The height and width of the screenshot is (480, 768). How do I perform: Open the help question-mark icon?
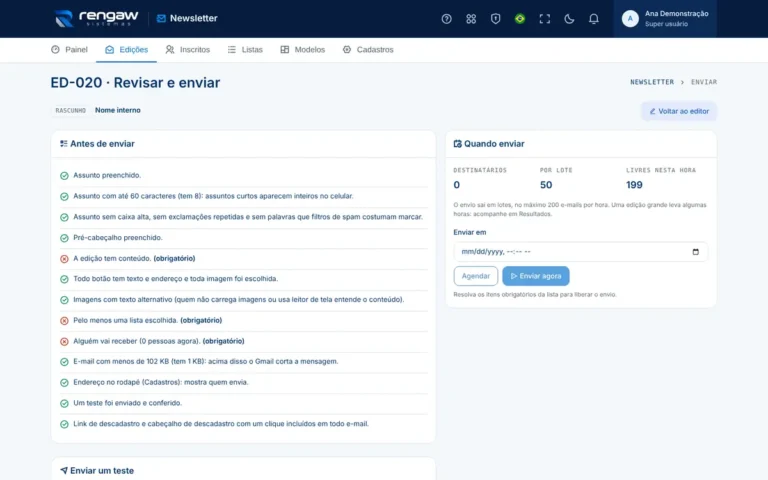pos(446,19)
